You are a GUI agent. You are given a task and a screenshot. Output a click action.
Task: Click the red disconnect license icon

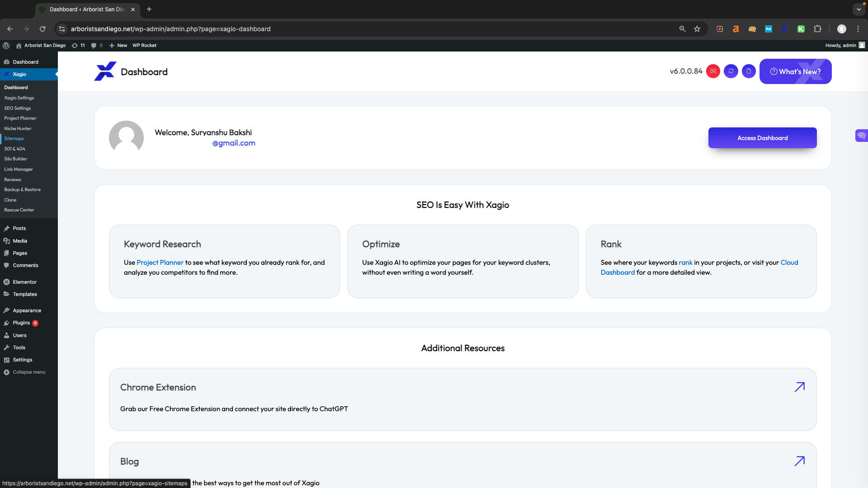coord(713,71)
